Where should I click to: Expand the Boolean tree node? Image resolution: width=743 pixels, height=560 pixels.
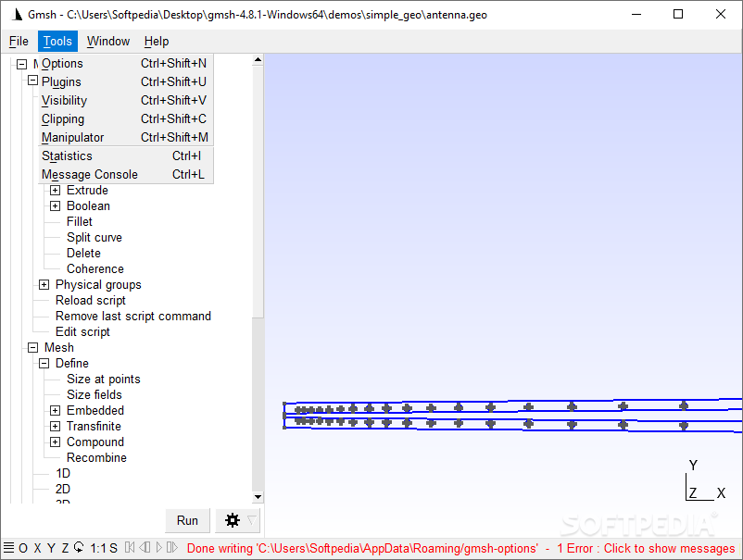[55, 205]
